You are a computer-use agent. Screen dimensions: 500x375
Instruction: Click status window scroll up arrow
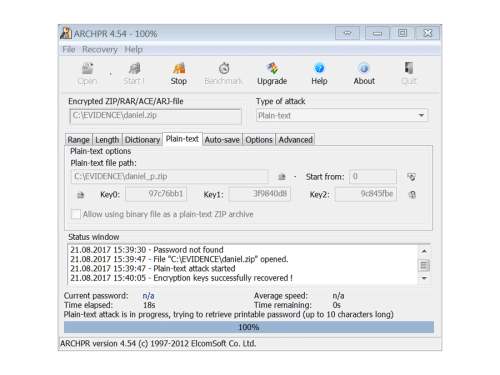pyautogui.click(x=424, y=251)
